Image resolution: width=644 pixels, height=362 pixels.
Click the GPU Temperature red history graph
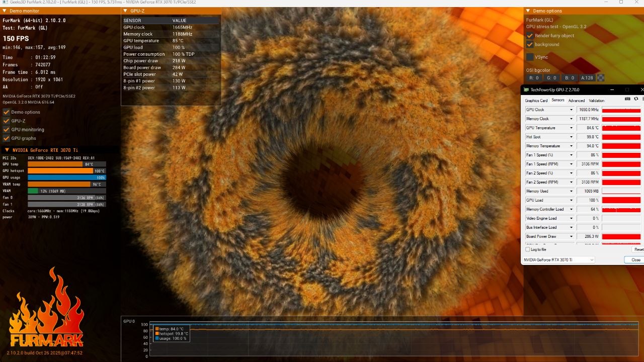point(621,128)
